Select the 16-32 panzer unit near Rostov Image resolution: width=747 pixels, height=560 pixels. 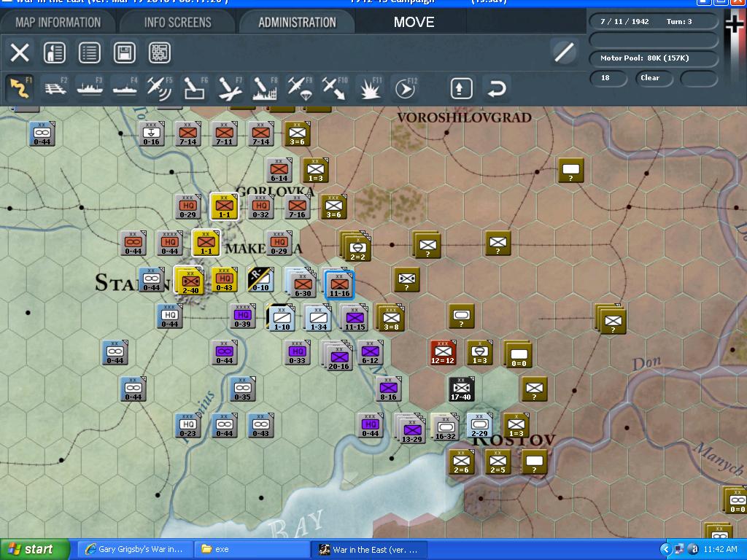click(x=445, y=426)
